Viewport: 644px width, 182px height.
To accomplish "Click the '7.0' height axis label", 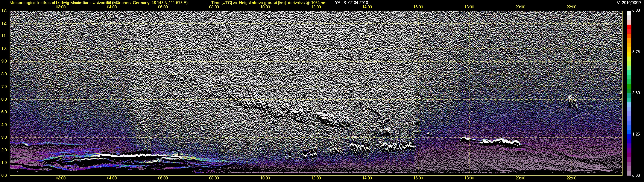I will click(x=4, y=87).
